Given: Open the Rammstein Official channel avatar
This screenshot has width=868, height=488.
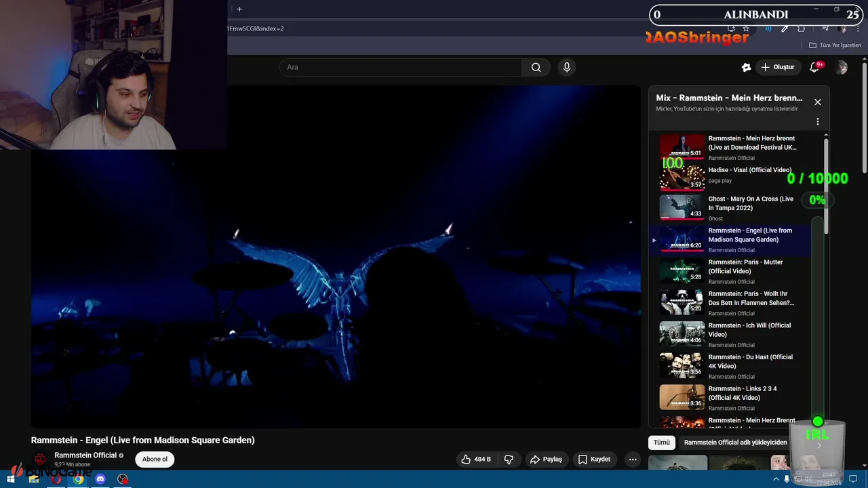Looking at the screenshot, I should coord(41,460).
